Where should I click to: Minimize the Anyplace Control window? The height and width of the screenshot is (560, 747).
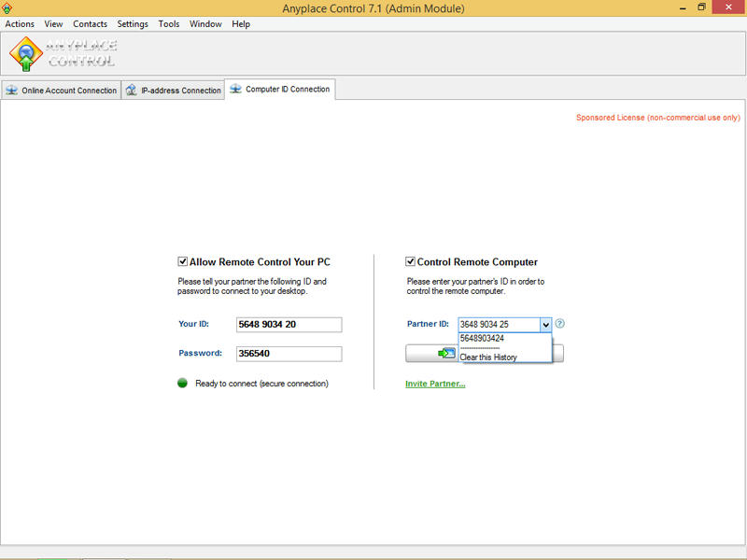[683, 8]
